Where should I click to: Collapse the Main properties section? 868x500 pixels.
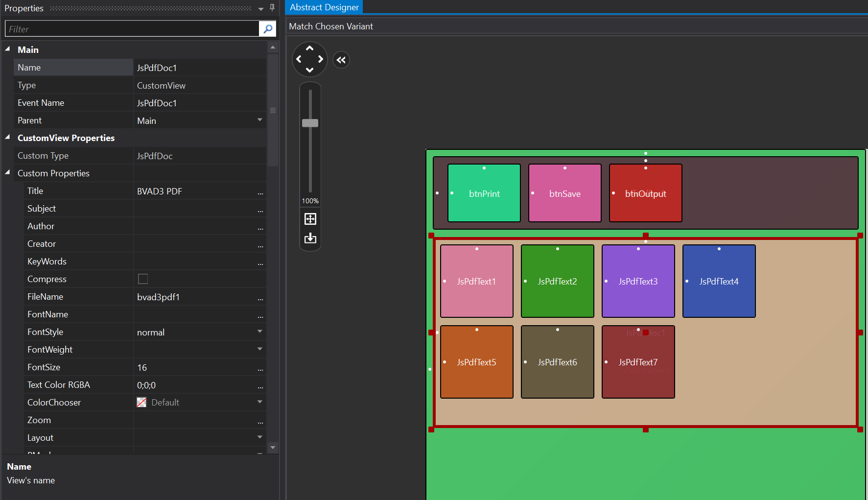(7, 49)
